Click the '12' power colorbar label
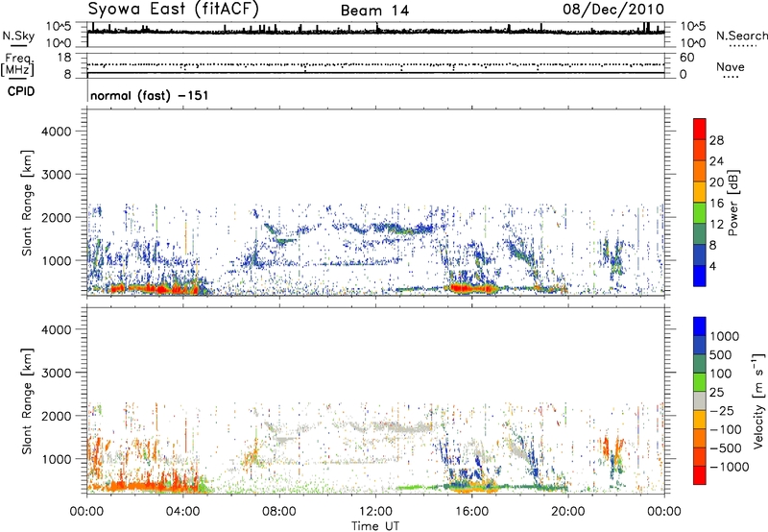Image resolution: width=768 pixels, height=532 pixels. pos(716,225)
